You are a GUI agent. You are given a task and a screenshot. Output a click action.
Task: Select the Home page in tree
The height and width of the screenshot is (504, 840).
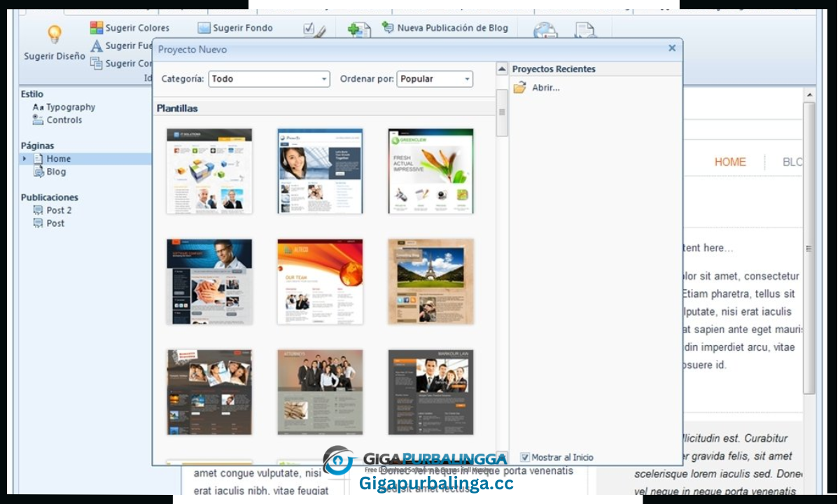[59, 159]
